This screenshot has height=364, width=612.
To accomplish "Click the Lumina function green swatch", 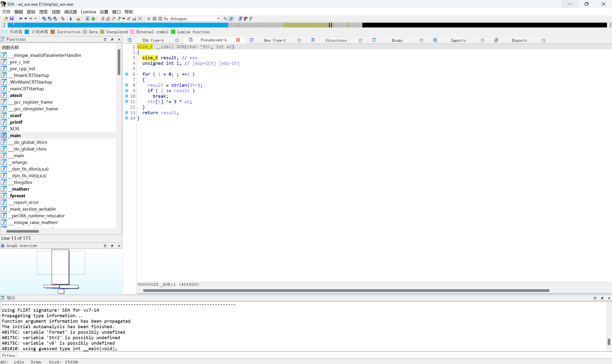I will [x=173, y=32].
